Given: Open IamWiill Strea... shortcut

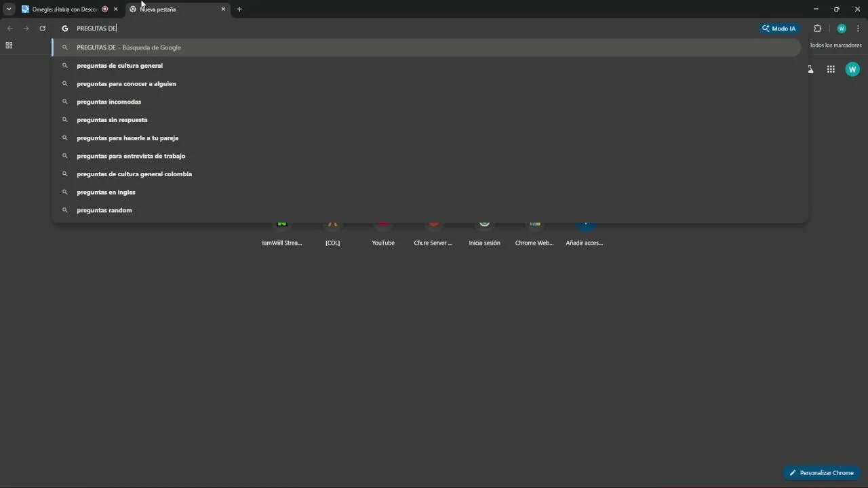Looking at the screenshot, I should click(282, 233).
